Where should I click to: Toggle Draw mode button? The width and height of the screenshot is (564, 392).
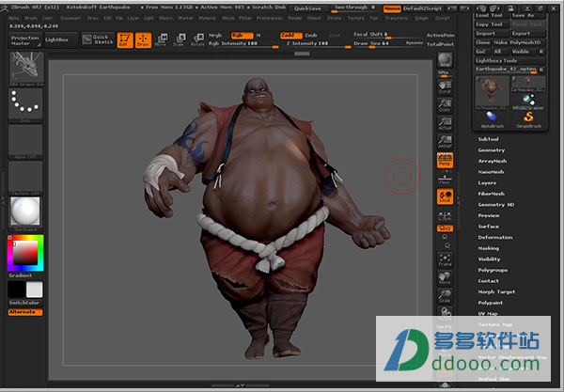143,39
